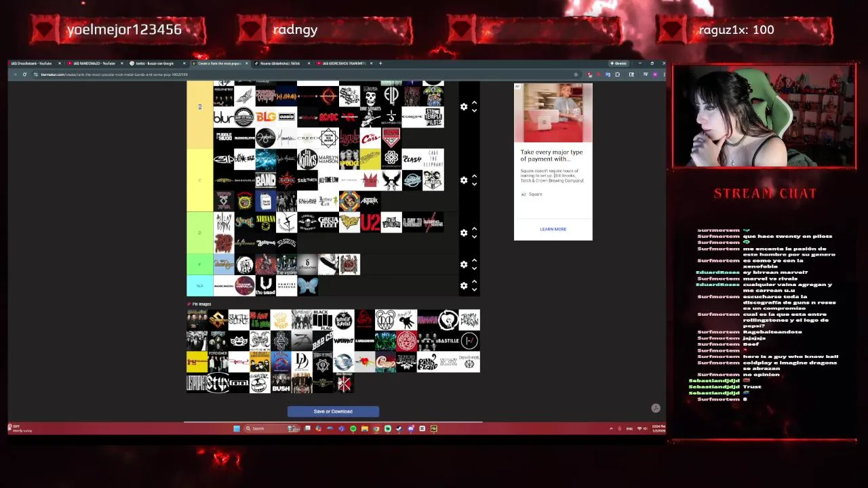Screen dimensions: 868x488
Task: Select Chicago logo in unranked pool
Action: click(x=386, y=362)
